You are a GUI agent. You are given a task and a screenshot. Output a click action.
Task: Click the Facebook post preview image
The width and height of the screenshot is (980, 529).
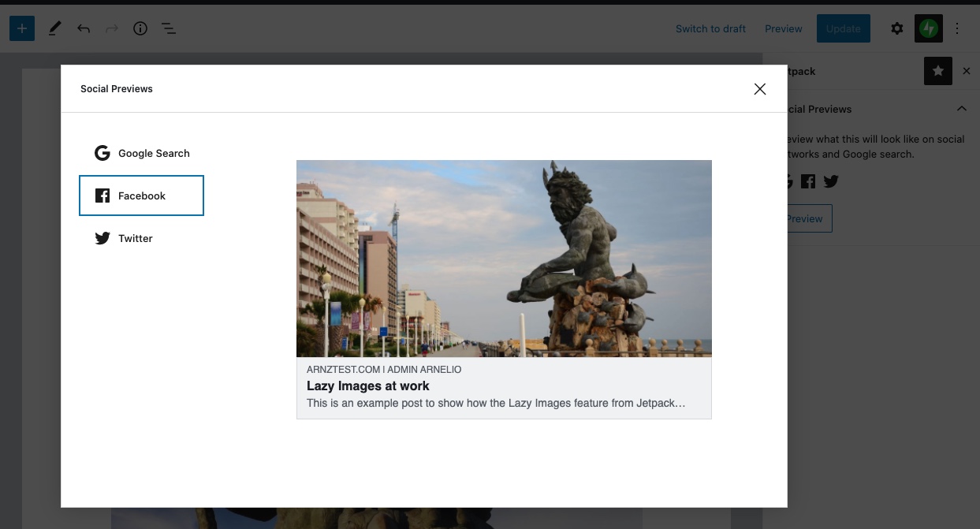[504, 258]
